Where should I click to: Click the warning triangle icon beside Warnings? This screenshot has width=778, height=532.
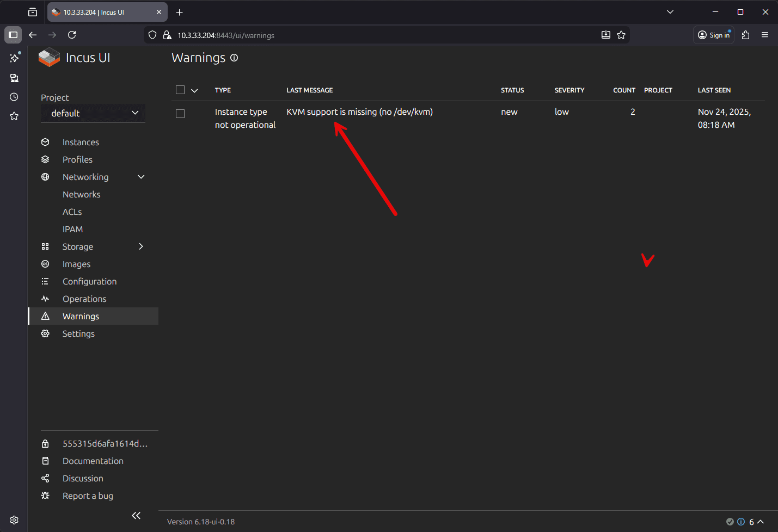tap(46, 316)
